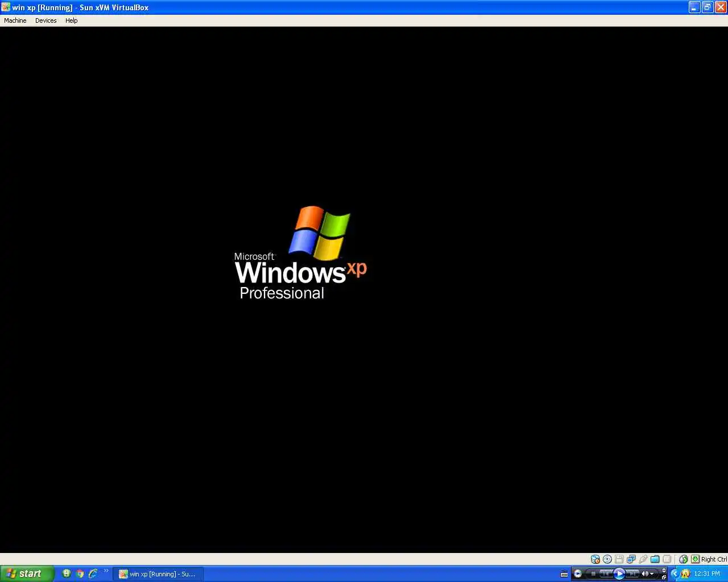
Task: Expand hidden system tray icons
Action: [675, 573]
